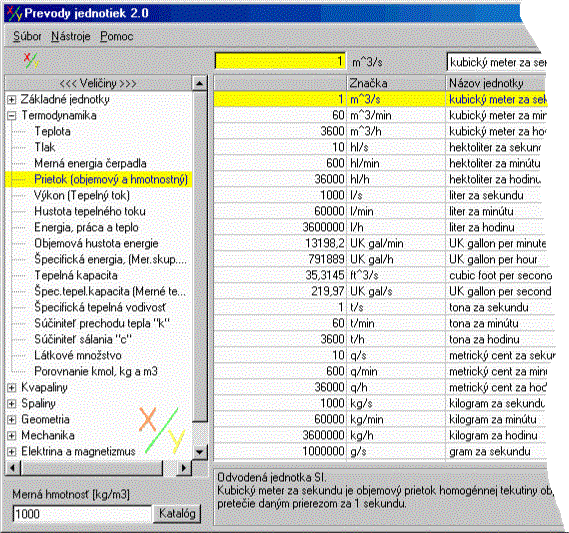Click the X/Y converter icon in the toolbar
Image resolution: width=569 pixels, height=533 pixels.
30,61
